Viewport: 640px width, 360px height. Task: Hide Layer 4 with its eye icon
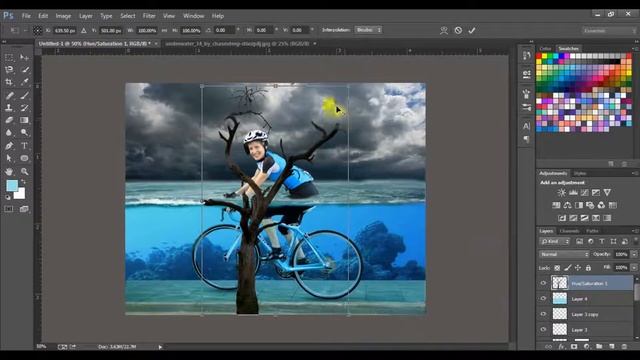[544, 298]
